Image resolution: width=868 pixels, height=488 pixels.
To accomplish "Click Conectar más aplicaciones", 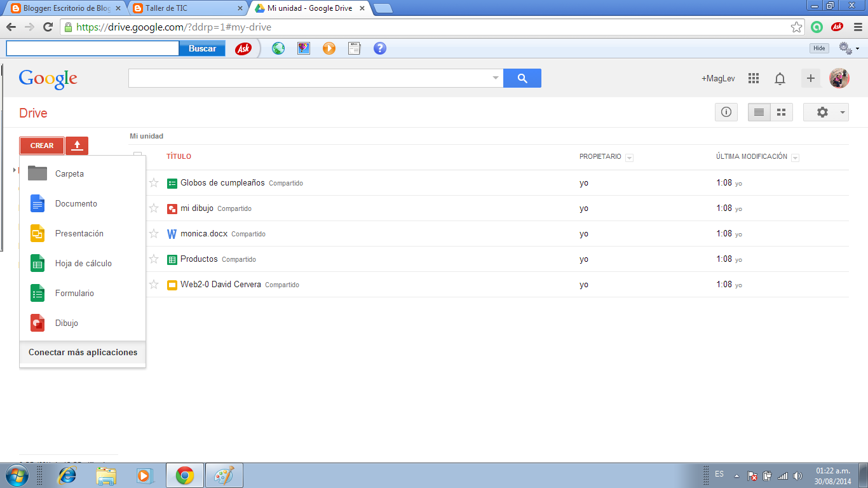I will tap(82, 351).
